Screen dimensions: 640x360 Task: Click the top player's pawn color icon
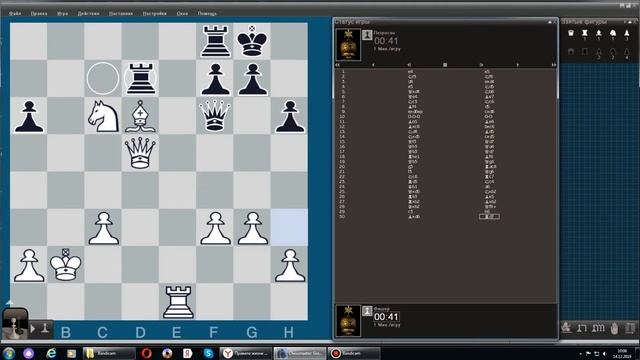[367, 35]
